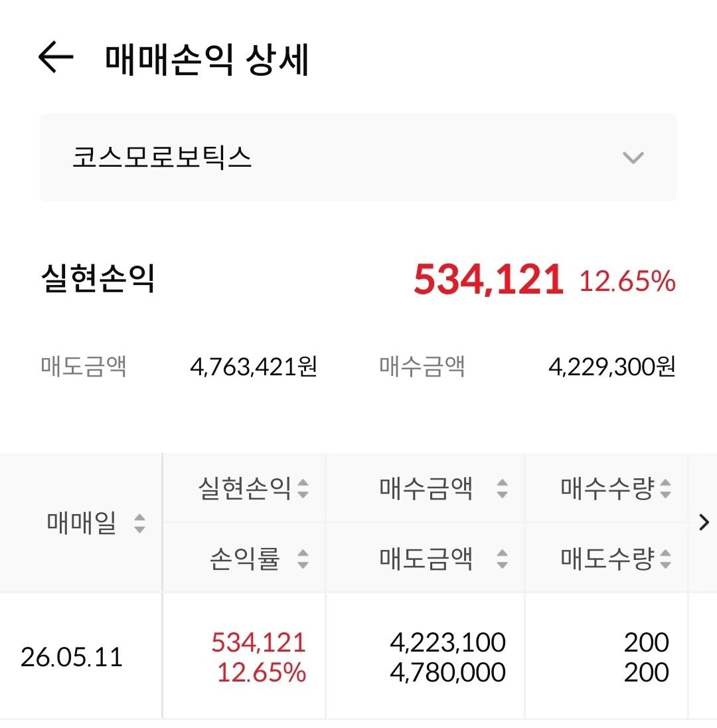Expand the chevron in the stock selector

[x=633, y=158]
